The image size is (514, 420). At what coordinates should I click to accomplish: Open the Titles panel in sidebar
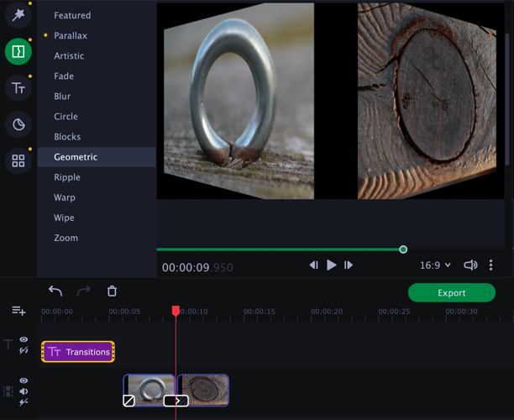point(18,88)
